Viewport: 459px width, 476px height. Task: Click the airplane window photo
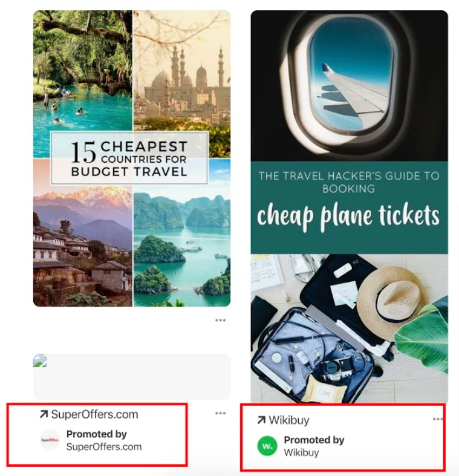(349, 86)
